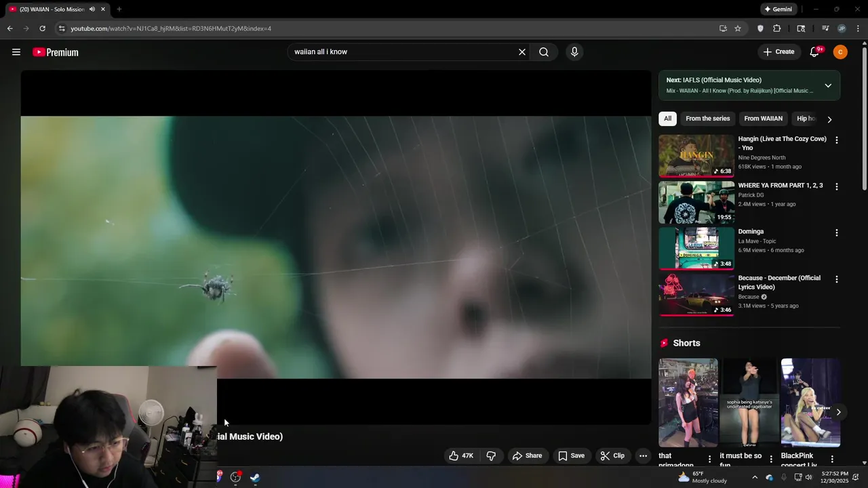This screenshot has width=868, height=488.
Task: Open options menu for Because - December
Action: click(x=836, y=279)
